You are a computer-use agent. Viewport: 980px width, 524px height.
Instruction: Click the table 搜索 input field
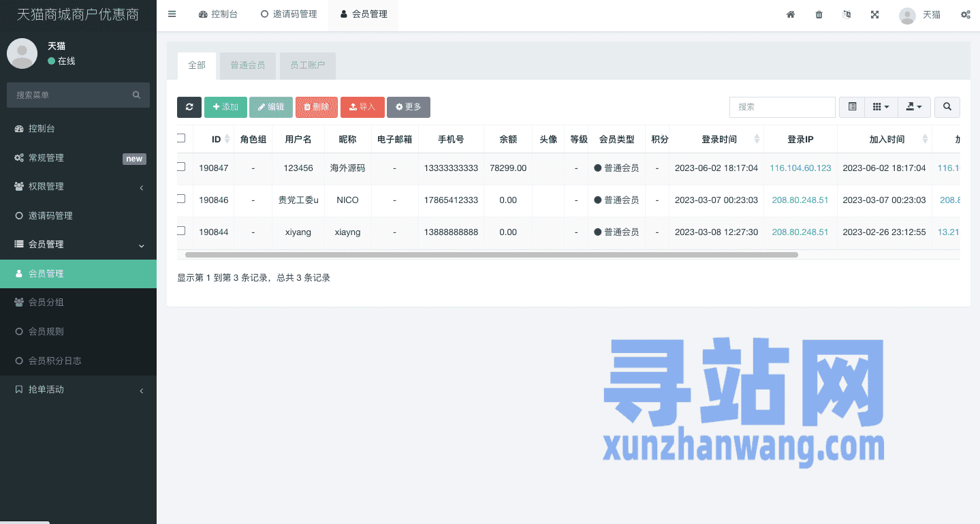pyautogui.click(x=782, y=107)
